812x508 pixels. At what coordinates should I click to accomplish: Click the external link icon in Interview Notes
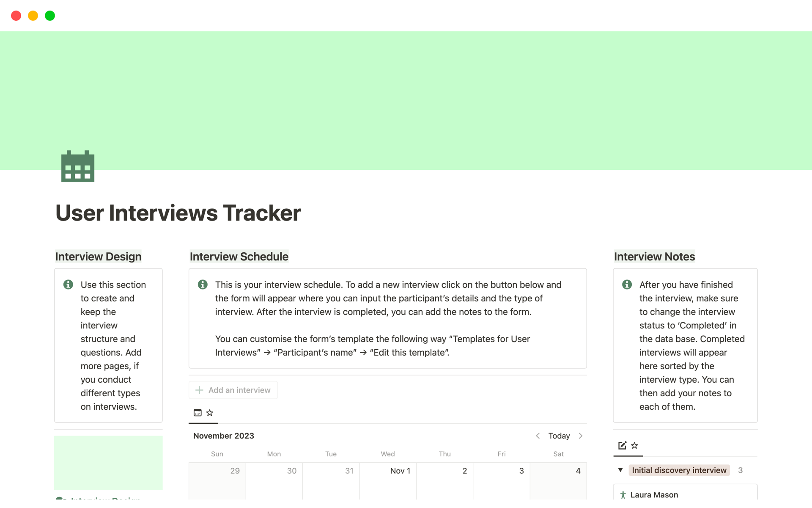point(622,445)
